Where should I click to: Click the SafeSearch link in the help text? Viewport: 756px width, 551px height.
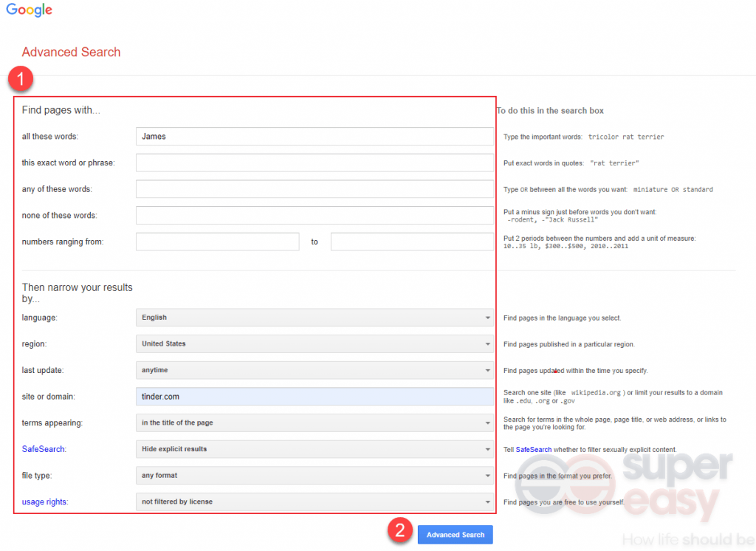[x=534, y=450]
